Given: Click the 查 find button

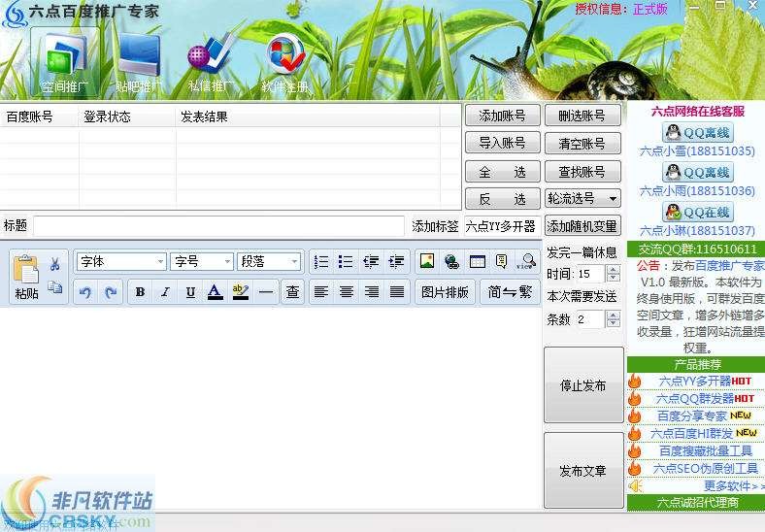Looking at the screenshot, I should point(292,292).
